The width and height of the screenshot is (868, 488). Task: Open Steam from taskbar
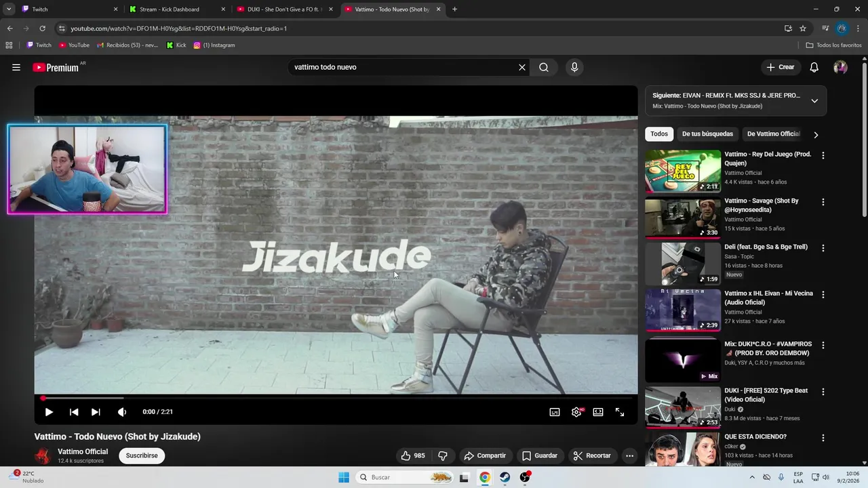click(x=505, y=477)
